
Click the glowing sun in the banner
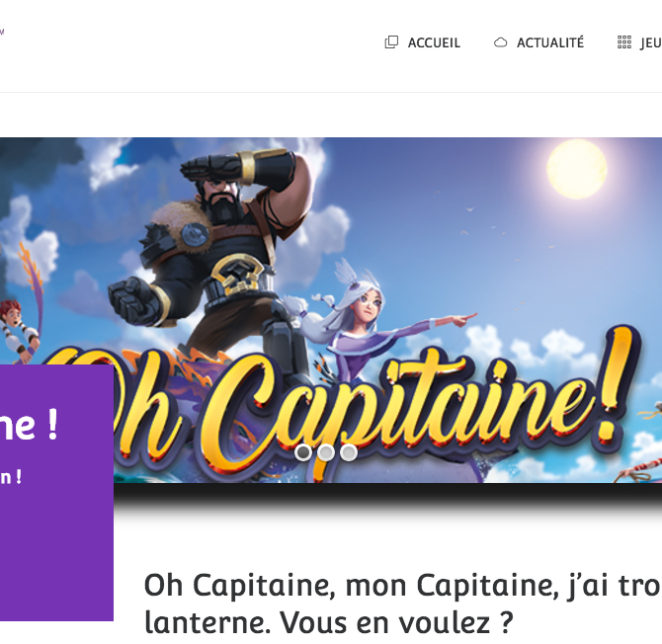(577, 168)
